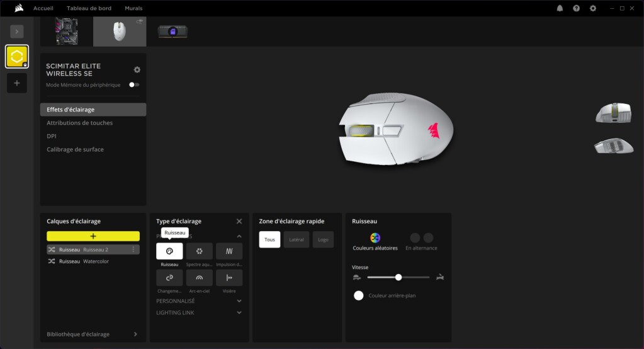Choose the Ruisseau lighting effect icon
This screenshot has height=349, width=644.
[x=169, y=251]
